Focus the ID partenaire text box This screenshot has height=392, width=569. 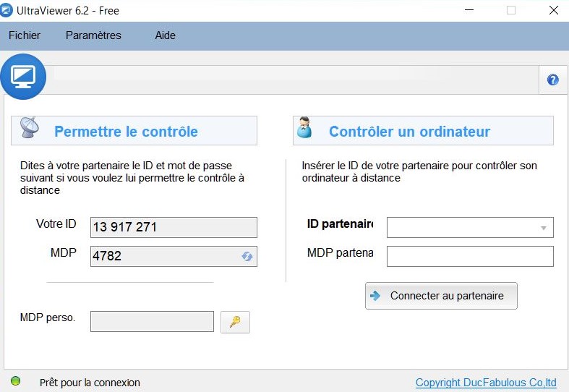[x=461, y=228]
